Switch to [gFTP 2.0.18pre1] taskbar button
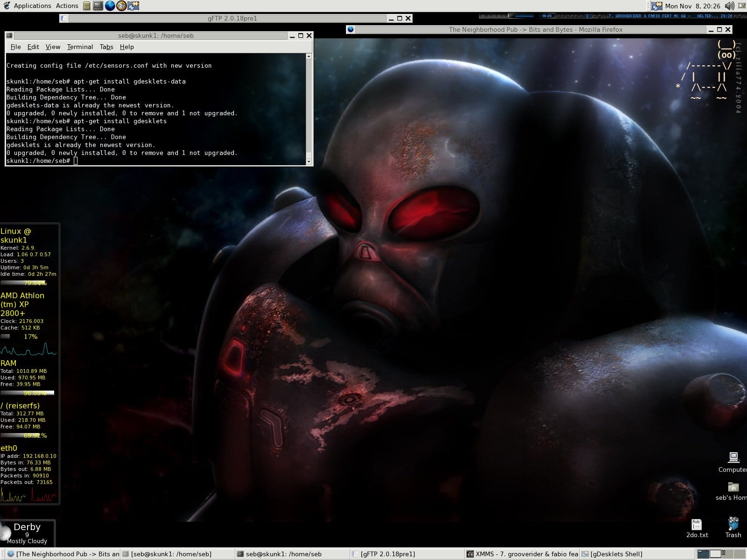747x560 pixels. point(407,554)
